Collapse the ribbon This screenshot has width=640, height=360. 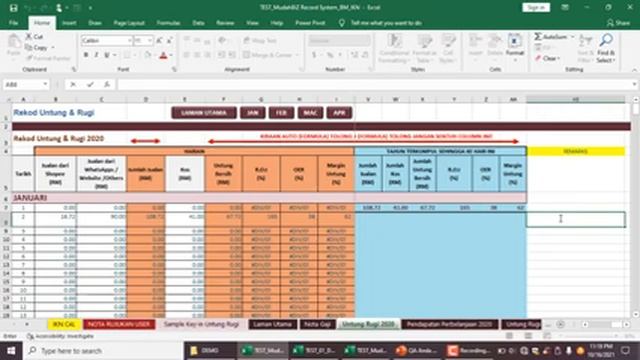(634, 70)
